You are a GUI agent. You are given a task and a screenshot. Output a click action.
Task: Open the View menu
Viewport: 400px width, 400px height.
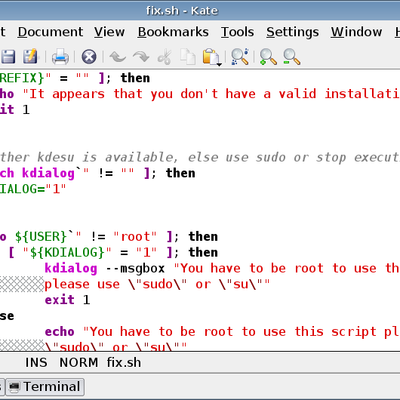109,32
